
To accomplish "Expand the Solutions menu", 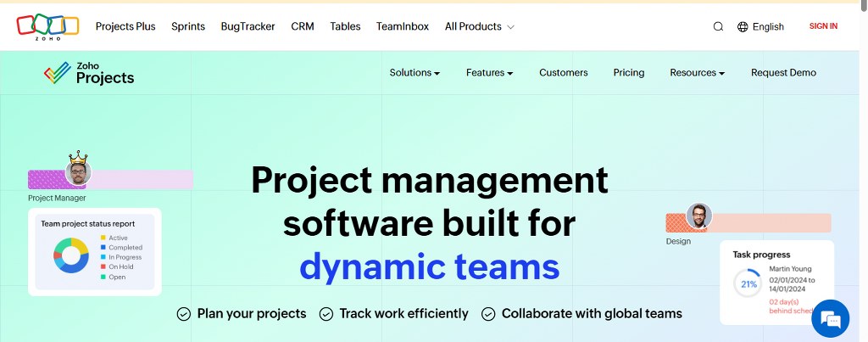I will [415, 73].
